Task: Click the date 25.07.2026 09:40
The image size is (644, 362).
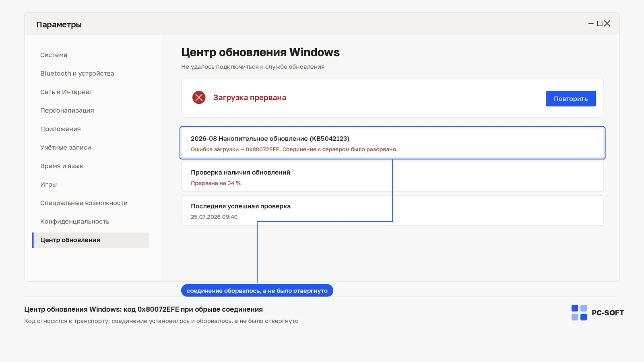Action: click(214, 217)
